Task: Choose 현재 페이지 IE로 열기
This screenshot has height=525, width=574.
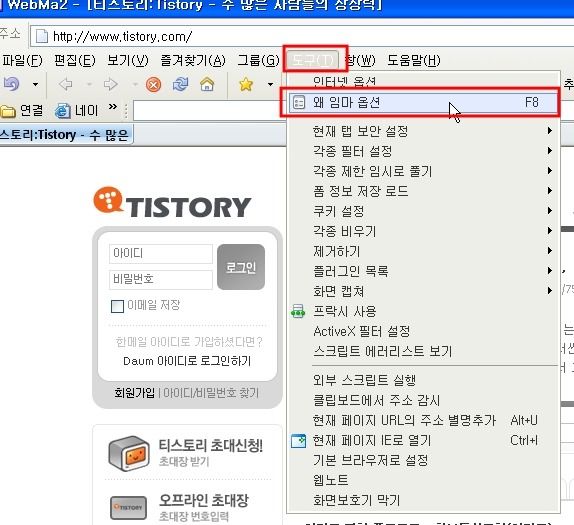Action: click(x=423, y=440)
